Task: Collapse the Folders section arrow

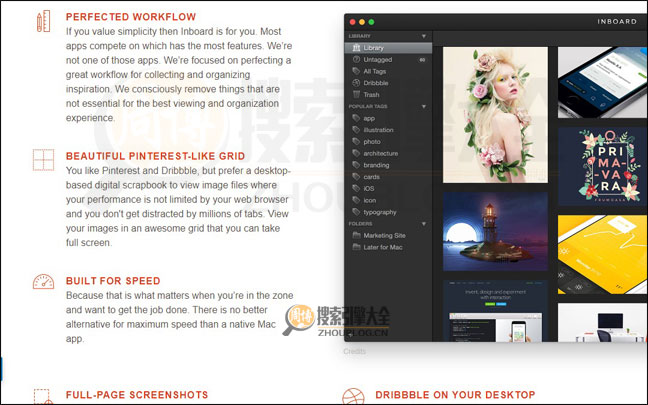Action: (424, 224)
